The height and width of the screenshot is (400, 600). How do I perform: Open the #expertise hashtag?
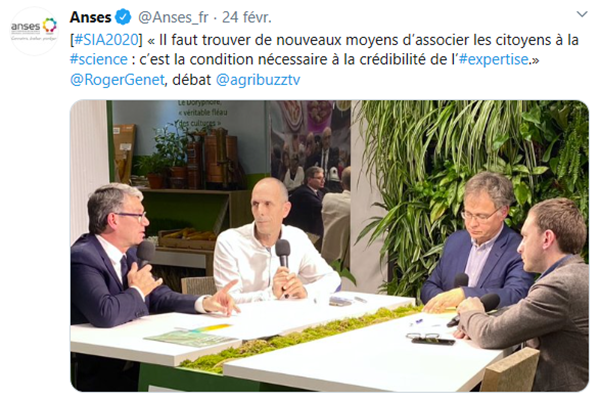(494, 60)
